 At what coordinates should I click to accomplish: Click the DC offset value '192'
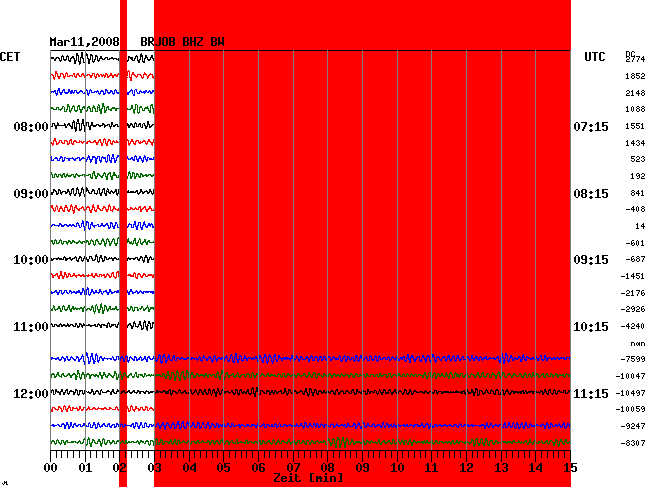[x=638, y=176]
